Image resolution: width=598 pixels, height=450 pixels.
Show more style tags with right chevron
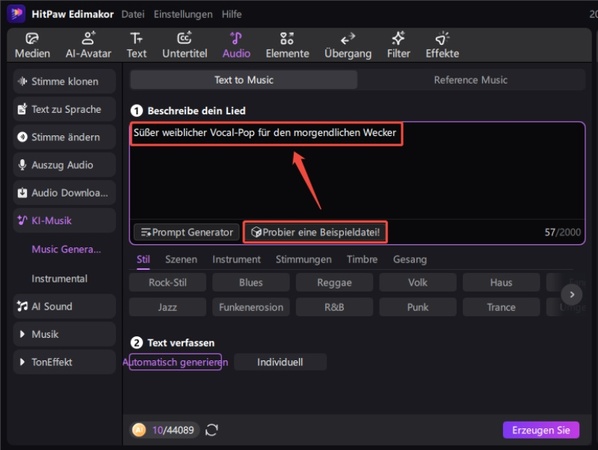point(572,294)
